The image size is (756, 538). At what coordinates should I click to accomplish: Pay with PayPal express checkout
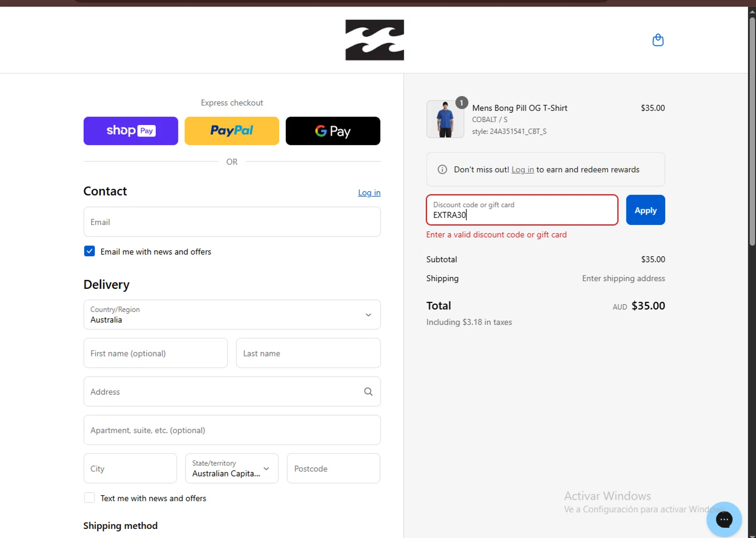pos(232,131)
